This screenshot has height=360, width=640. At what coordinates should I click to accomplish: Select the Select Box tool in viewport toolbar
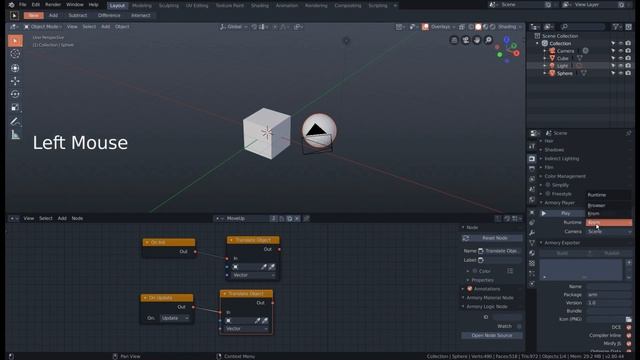[x=15, y=41]
